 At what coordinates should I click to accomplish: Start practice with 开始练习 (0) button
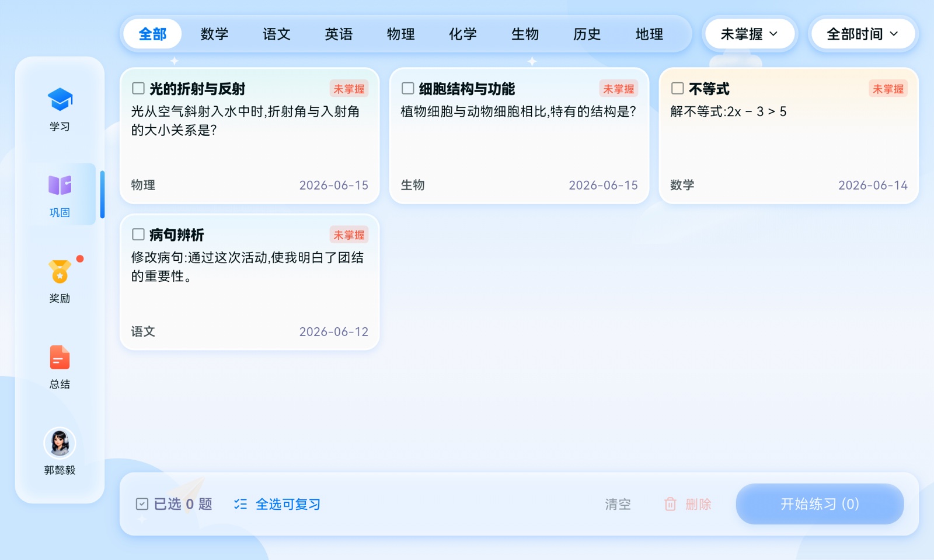click(x=820, y=504)
